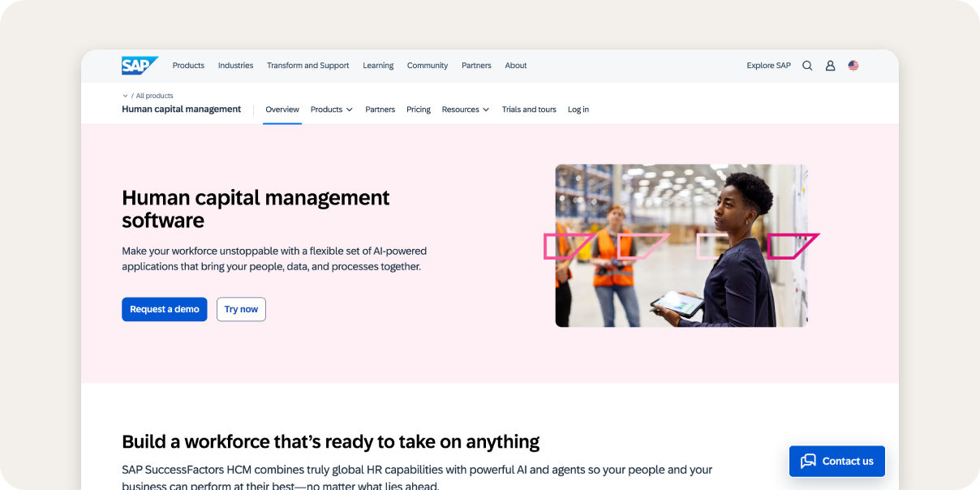Open chat with the Contact us speech-bubble icon

pos(808,461)
